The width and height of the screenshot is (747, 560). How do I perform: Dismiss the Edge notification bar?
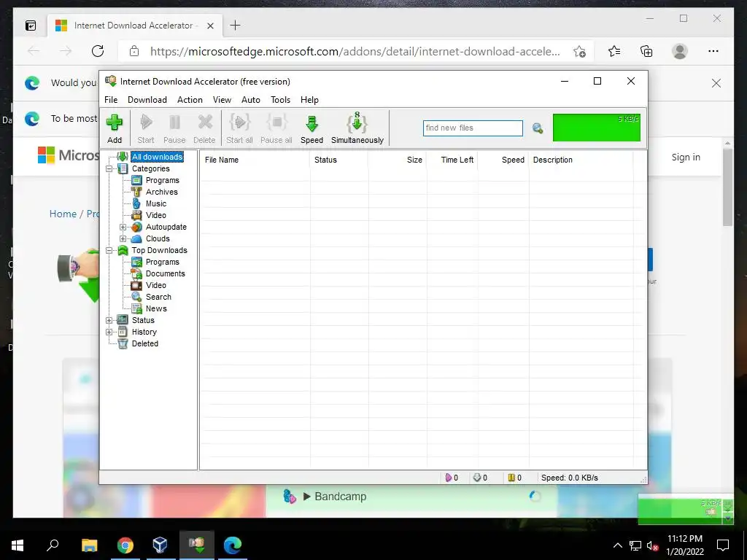716,83
